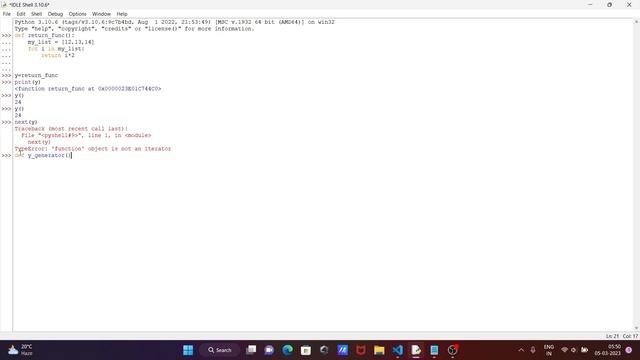Viewport: 640px width, 360px height.
Task: Switch to Visual Studio Code in taskbar
Action: tap(398, 350)
